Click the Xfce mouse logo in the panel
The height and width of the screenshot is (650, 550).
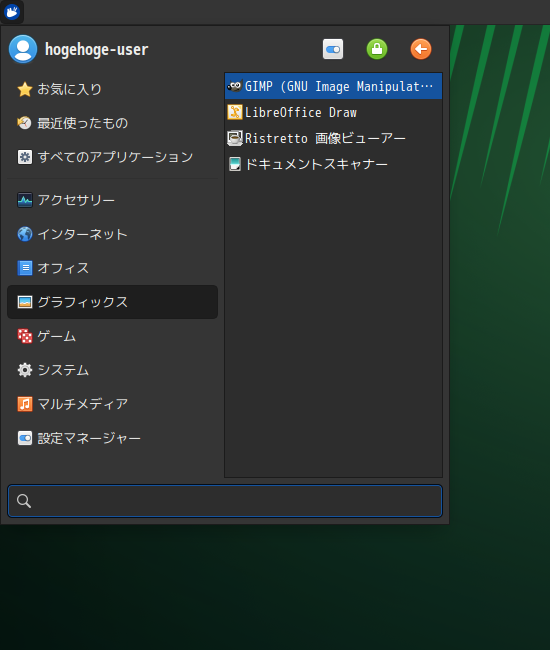click(12, 12)
